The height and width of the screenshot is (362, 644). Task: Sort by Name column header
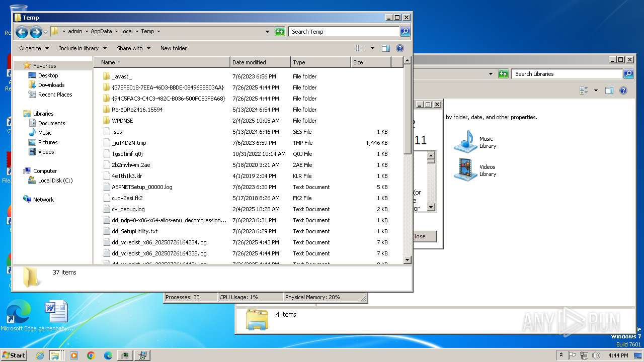[x=162, y=62]
